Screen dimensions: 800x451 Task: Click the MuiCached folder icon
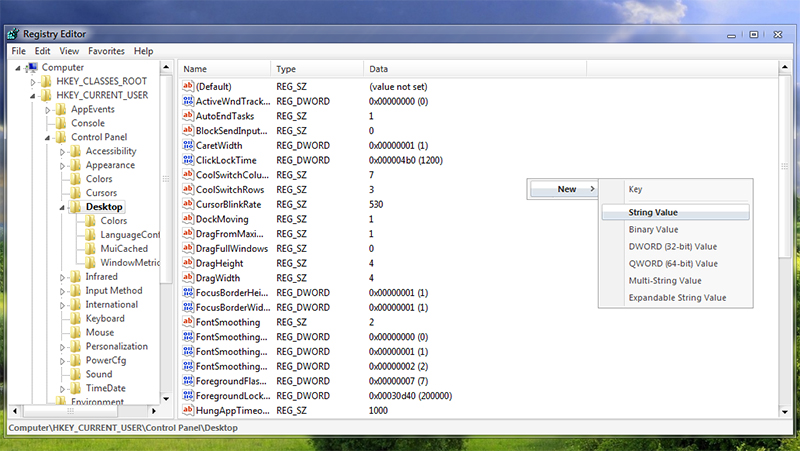pos(90,248)
